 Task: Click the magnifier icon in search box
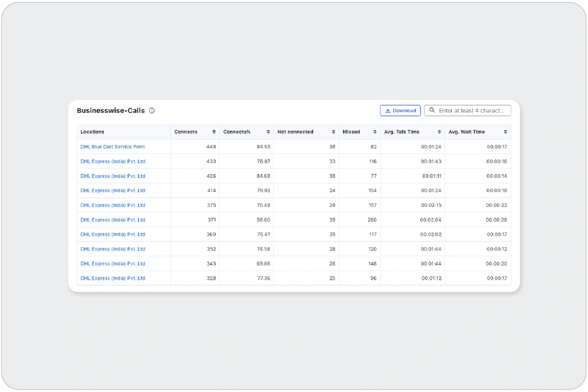[x=432, y=110]
